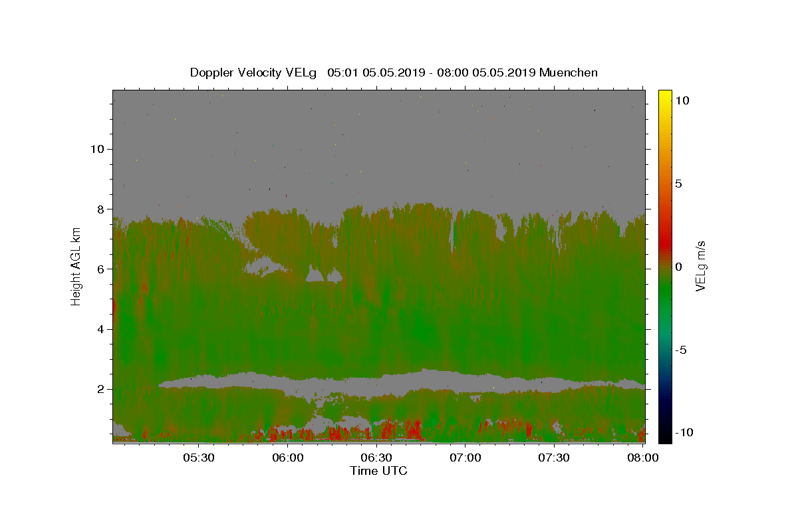
Task: Click the height axis label 8
Action: 100,209
